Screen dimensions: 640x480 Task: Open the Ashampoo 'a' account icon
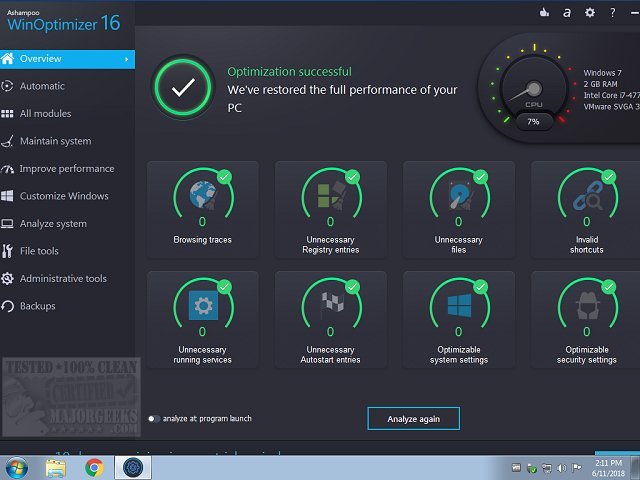click(x=567, y=13)
